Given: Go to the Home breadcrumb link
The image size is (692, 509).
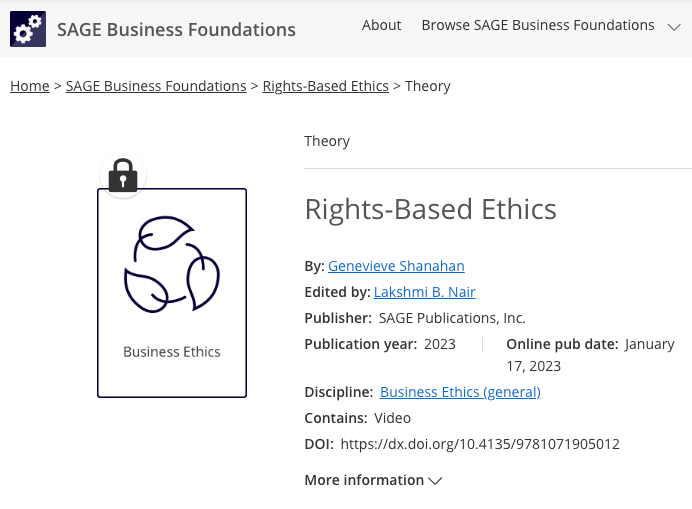Looking at the screenshot, I should (x=30, y=86).
